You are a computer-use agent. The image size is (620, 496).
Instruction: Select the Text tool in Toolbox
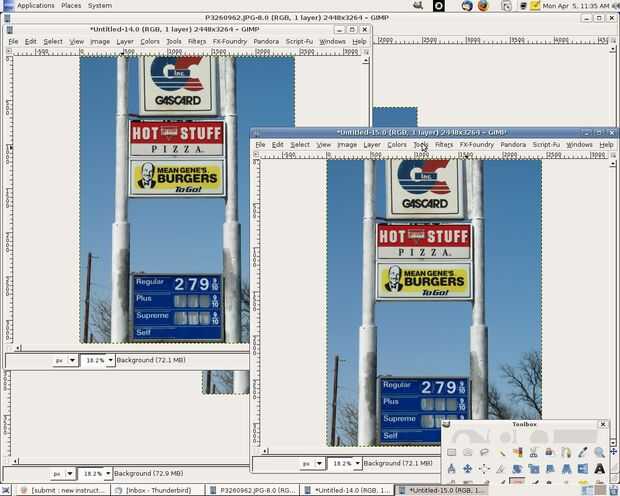[x=599, y=469]
